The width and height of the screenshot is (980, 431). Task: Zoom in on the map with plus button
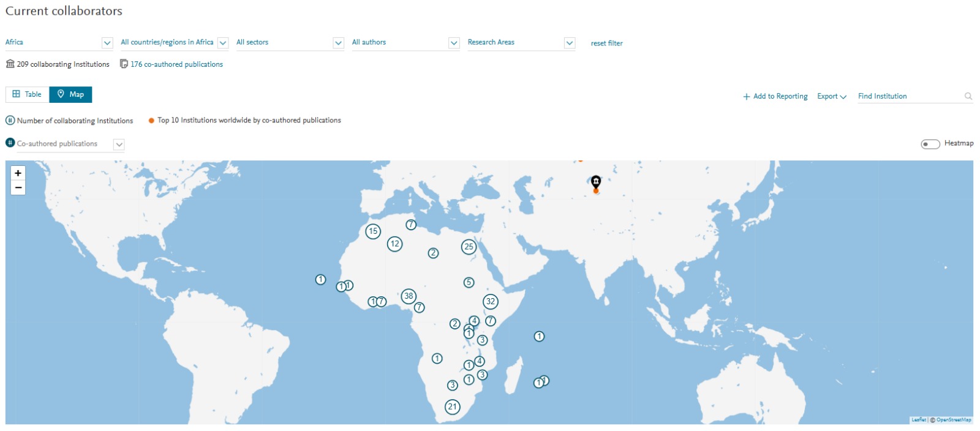click(x=18, y=173)
